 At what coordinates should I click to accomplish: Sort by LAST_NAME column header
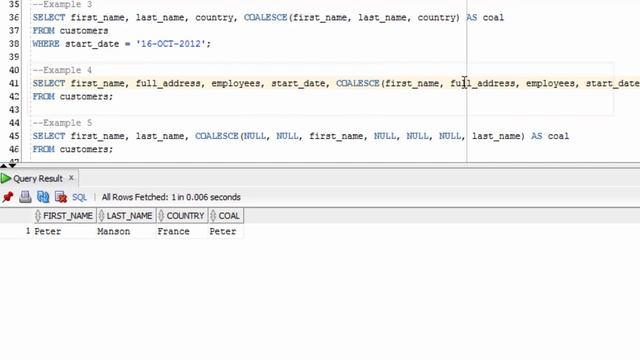tap(127, 216)
